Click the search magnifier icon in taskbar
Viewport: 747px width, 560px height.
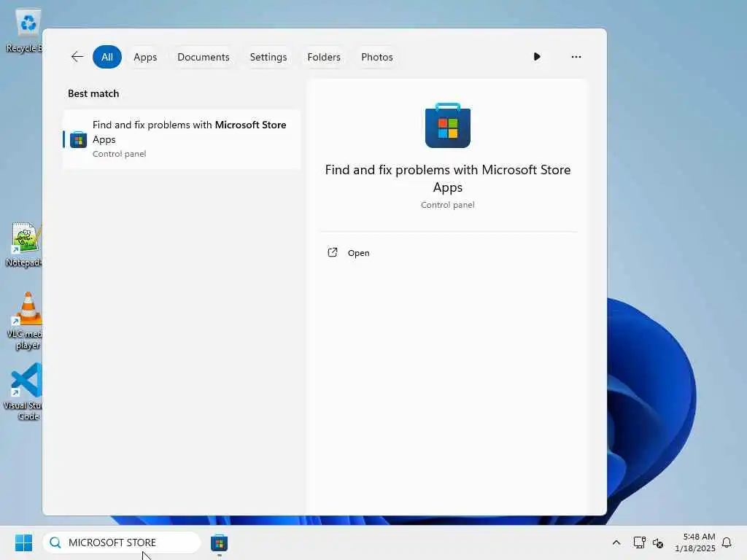(55, 542)
